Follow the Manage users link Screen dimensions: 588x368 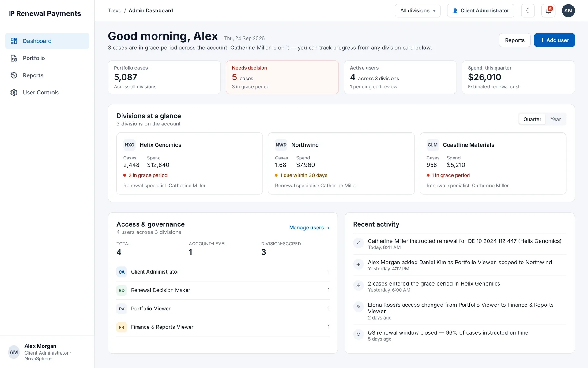click(x=309, y=228)
